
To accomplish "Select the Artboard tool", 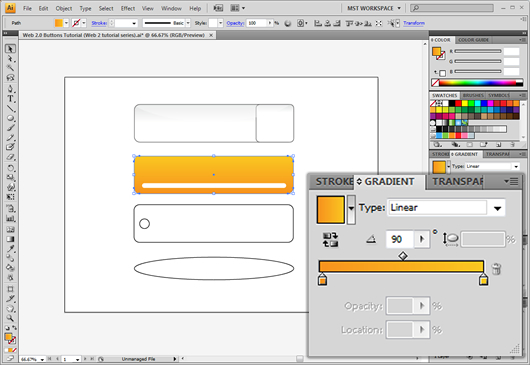I will pyautogui.click(x=10, y=289).
